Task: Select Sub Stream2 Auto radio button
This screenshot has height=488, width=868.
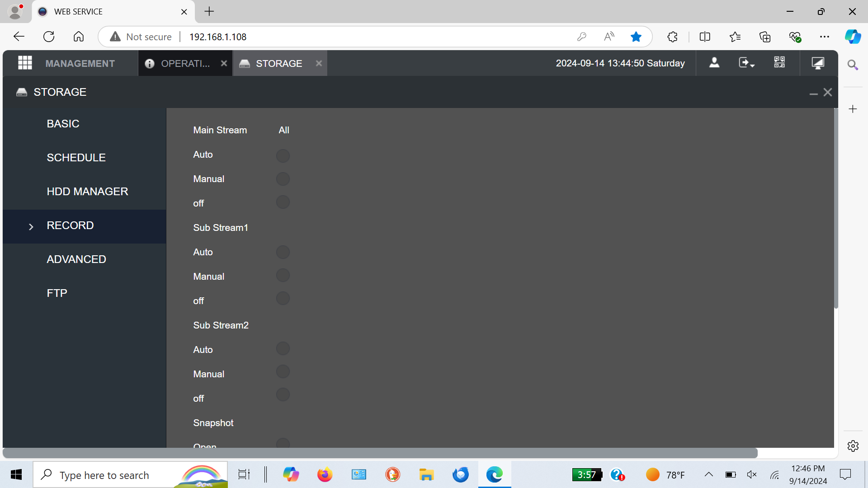Action: [283, 348]
